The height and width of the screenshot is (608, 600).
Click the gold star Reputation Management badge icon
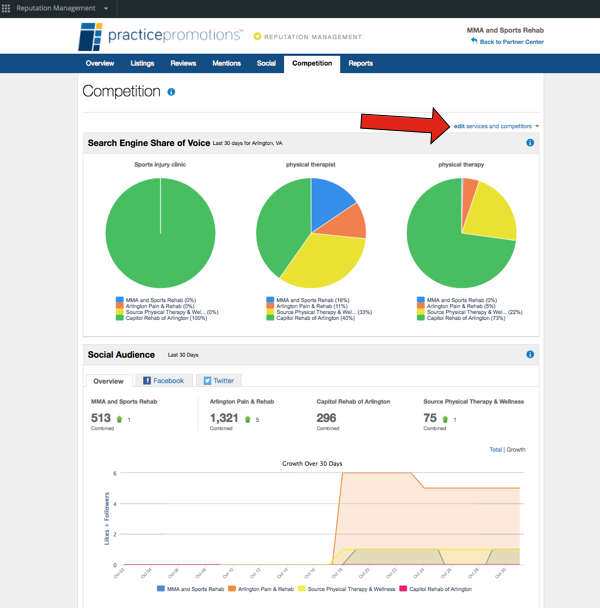click(257, 36)
